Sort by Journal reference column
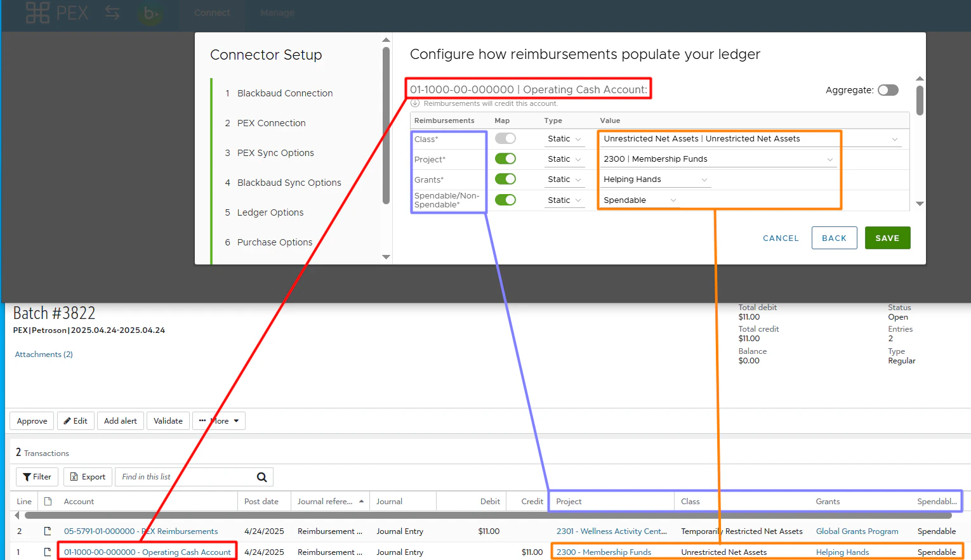This screenshot has height=560, width=971. click(330, 501)
